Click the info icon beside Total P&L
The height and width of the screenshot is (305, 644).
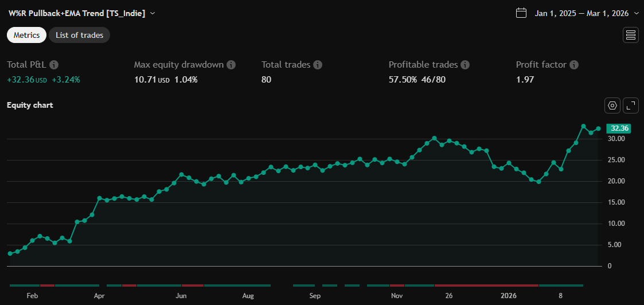(54, 65)
